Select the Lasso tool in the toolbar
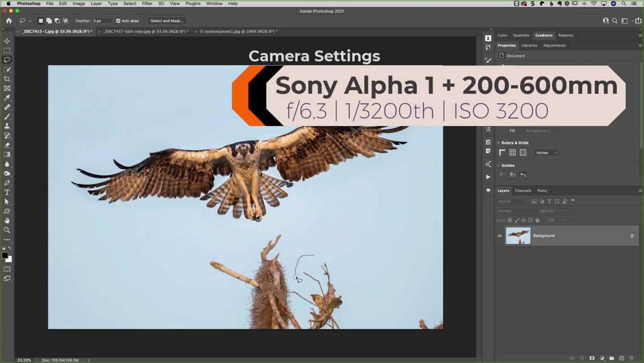The width and height of the screenshot is (644, 363). pyautogui.click(x=7, y=60)
